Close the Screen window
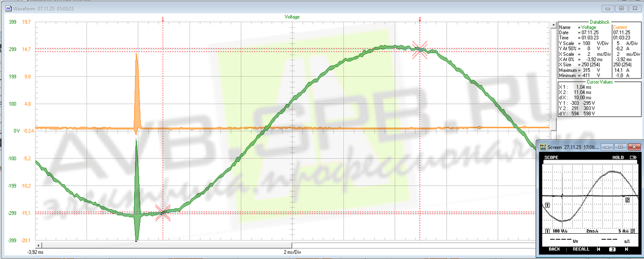The height and width of the screenshot is (259, 644). 635,147
